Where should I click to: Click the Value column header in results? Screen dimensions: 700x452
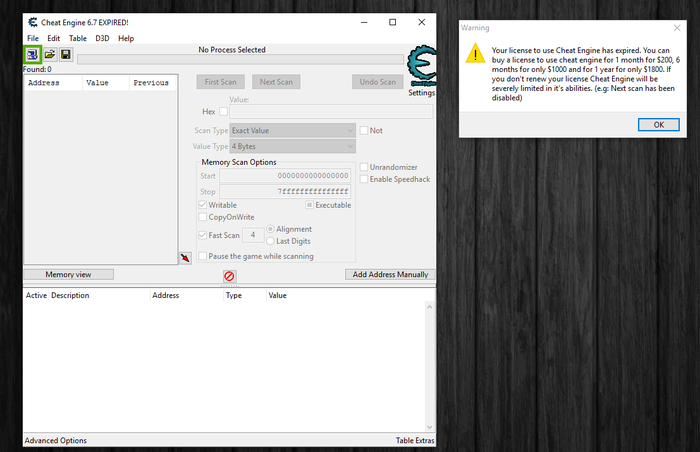[x=106, y=83]
